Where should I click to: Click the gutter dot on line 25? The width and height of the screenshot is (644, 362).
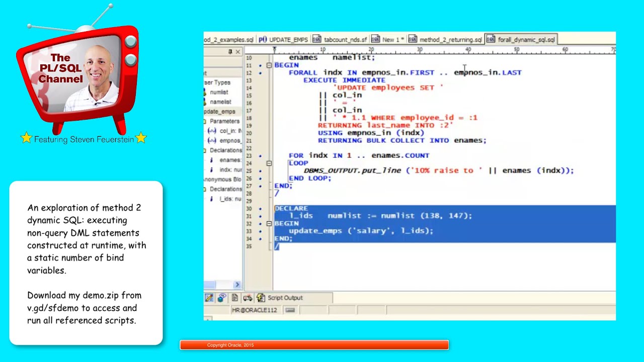pos(260,171)
